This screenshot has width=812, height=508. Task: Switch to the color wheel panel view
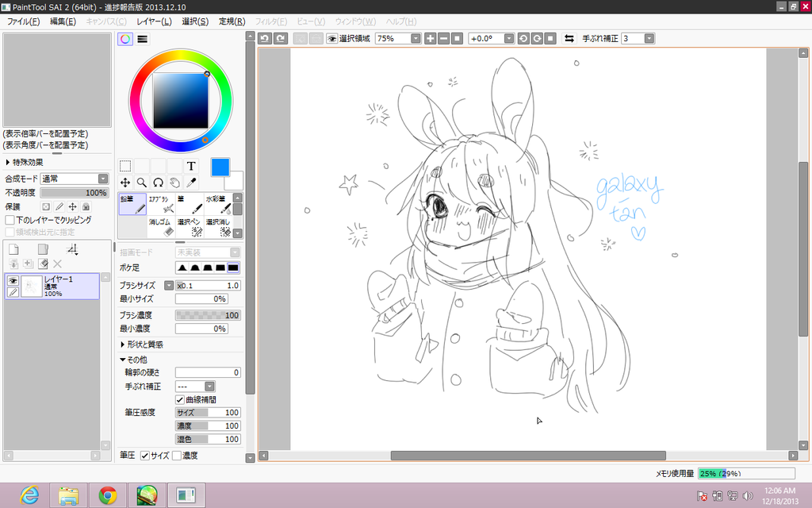[x=125, y=39]
